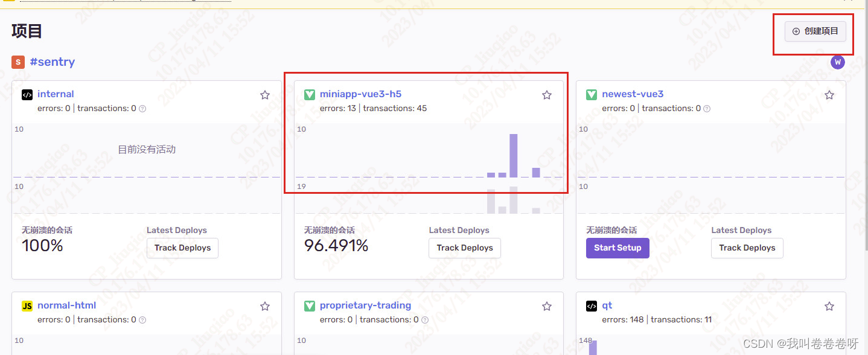Open the qt project link

pos(607,305)
